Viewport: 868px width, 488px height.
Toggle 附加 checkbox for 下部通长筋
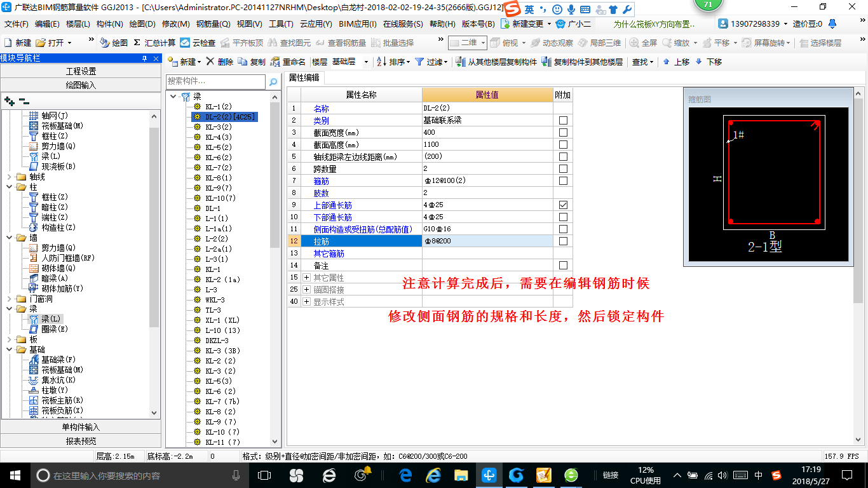[563, 217]
